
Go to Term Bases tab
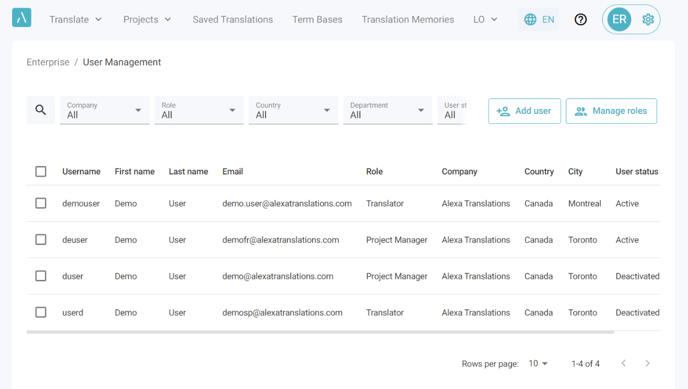tap(317, 19)
